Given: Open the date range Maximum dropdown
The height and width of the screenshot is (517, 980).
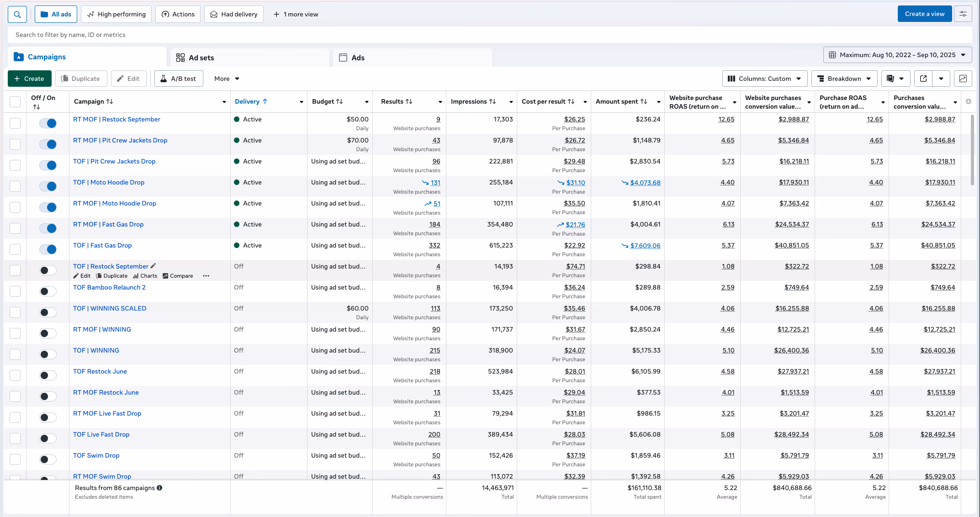Looking at the screenshot, I should pos(897,55).
